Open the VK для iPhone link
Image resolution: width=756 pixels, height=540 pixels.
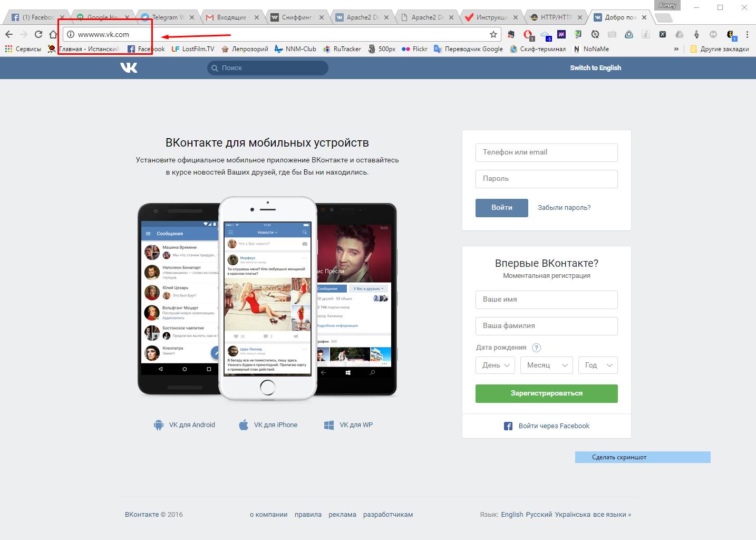[x=268, y=425]
